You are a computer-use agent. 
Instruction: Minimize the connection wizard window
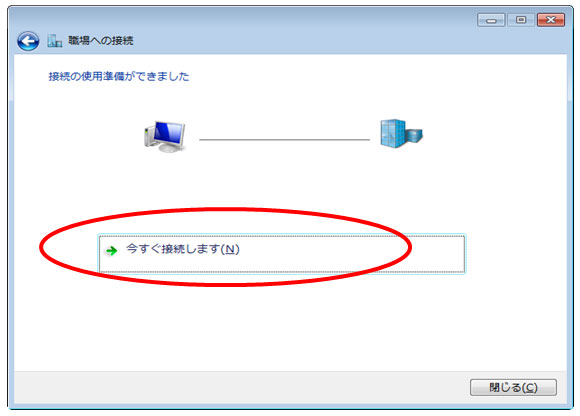coord(491,20)
